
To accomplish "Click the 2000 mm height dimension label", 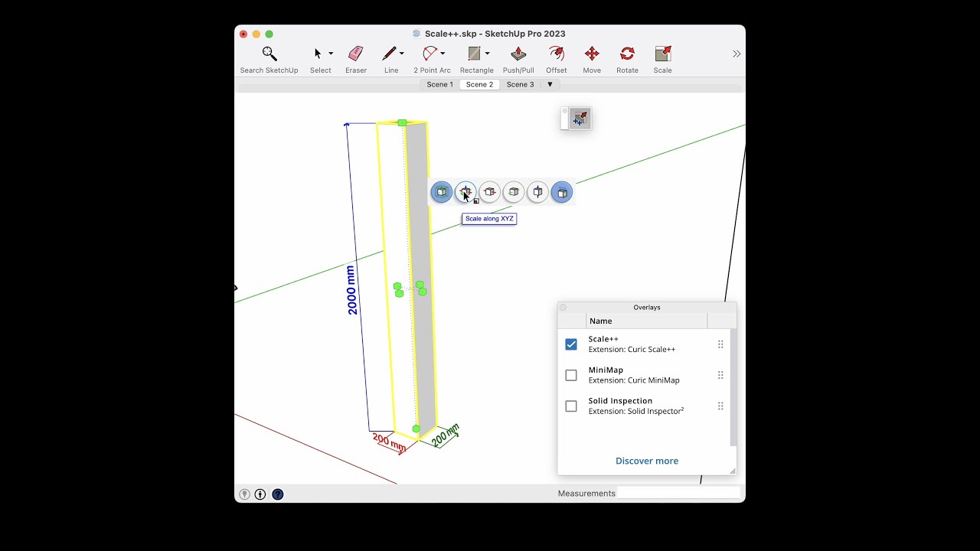I will coord(351,290).
